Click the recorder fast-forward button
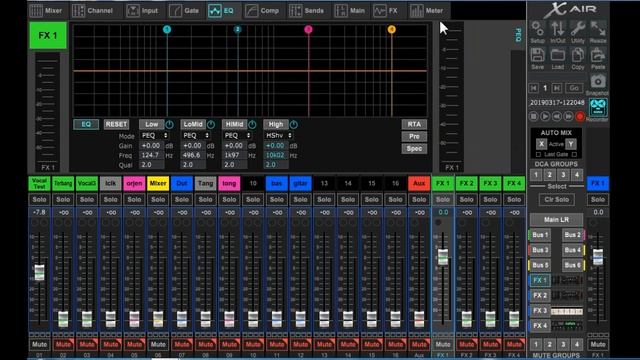Image resolution: width=640 pixels, height=360 pixels. [x=568, y=117]
